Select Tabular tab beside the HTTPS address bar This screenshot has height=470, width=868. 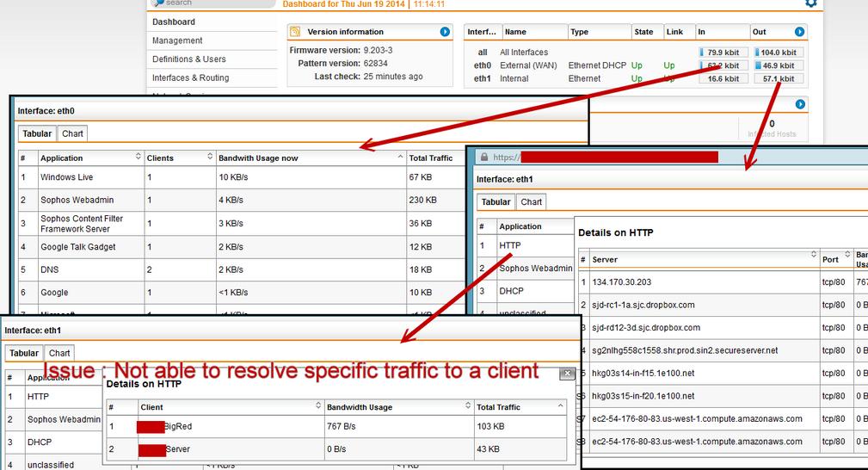coord(496,201)
